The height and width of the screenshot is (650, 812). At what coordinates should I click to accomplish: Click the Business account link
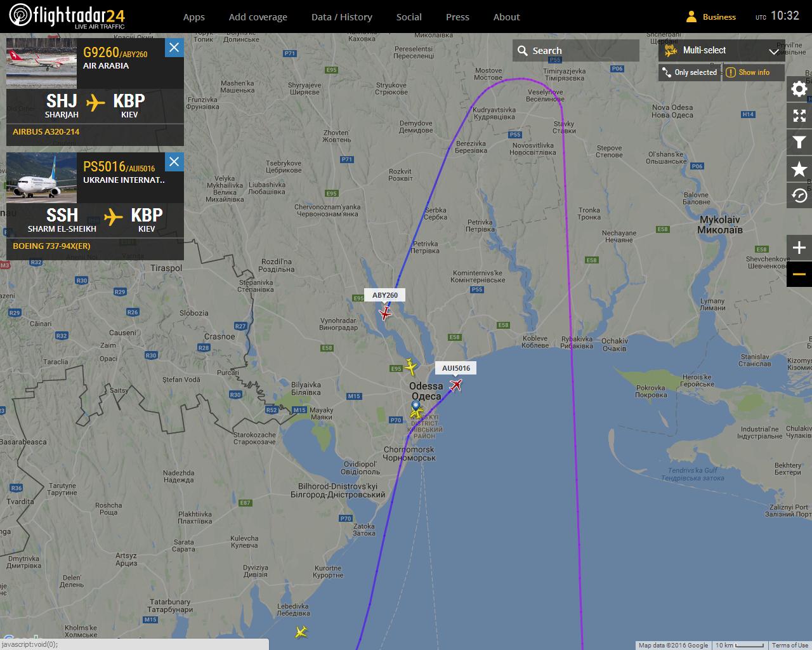point(711,17)
